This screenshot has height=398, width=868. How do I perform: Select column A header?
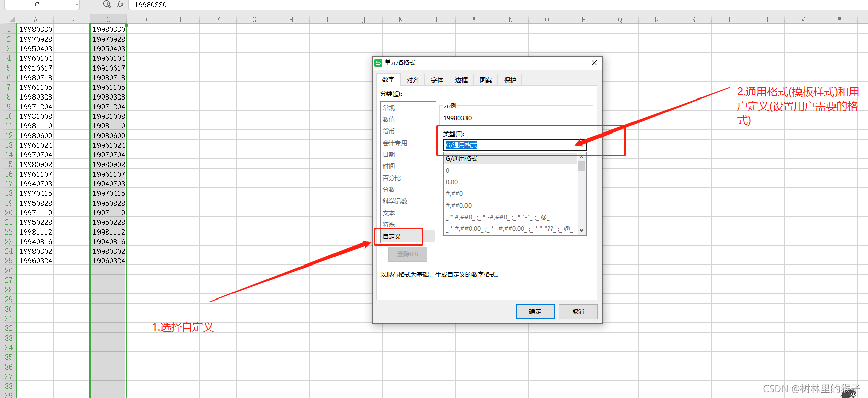(36, 20)
